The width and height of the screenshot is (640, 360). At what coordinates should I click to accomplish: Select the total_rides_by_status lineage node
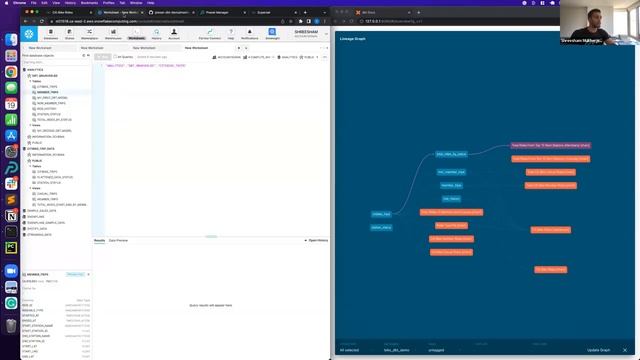click(x=451, y=154)
